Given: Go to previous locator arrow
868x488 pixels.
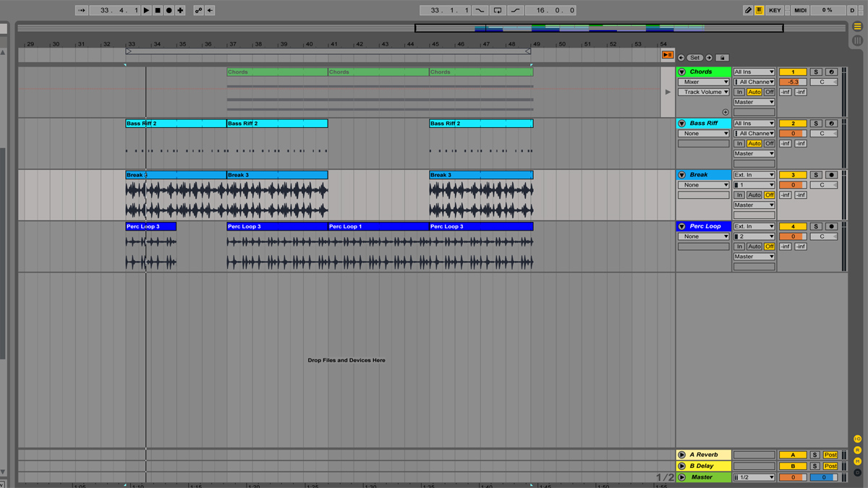Looking at the screenshot, I should pos(681,58).
